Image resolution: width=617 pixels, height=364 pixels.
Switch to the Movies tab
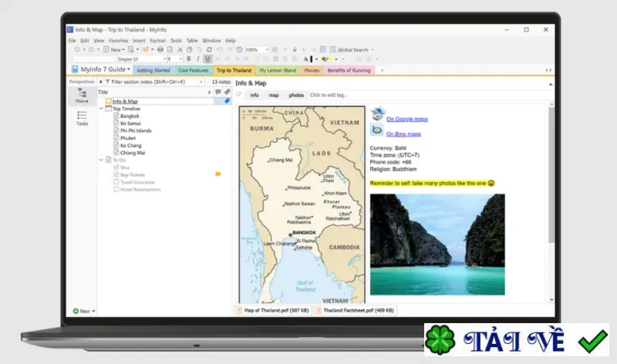pos(312,70)
